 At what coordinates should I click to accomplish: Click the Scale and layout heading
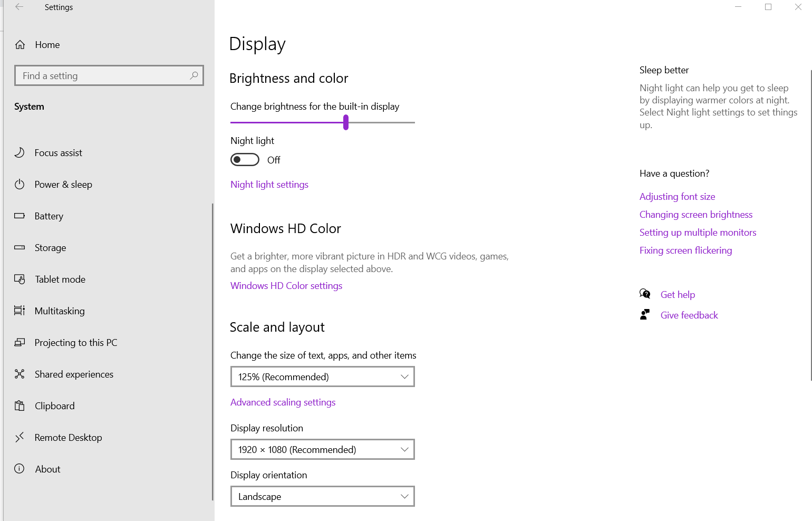pos(277,327)
